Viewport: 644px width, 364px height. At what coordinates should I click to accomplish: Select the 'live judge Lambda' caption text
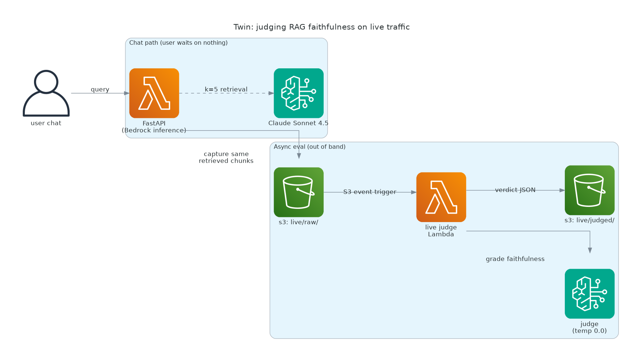tap(441, 231)
